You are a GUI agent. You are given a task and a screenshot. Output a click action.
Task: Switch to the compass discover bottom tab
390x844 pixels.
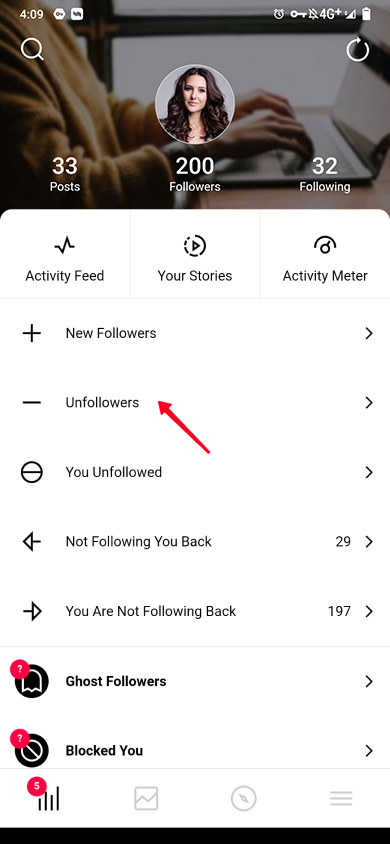[244, 798]
